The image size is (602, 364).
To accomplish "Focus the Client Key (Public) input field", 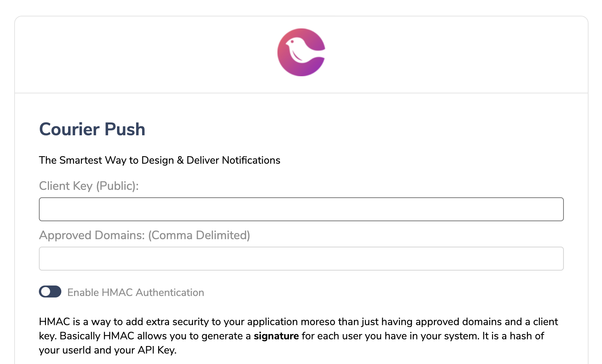I will pos(301,209).
